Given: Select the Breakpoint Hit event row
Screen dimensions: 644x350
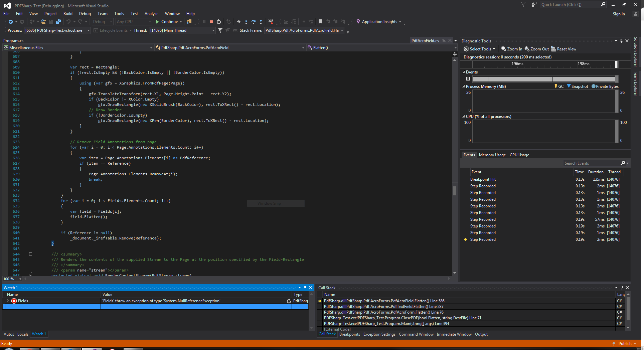Looking at the screenshot, I should pyautogui.click(x=544, y=179).
